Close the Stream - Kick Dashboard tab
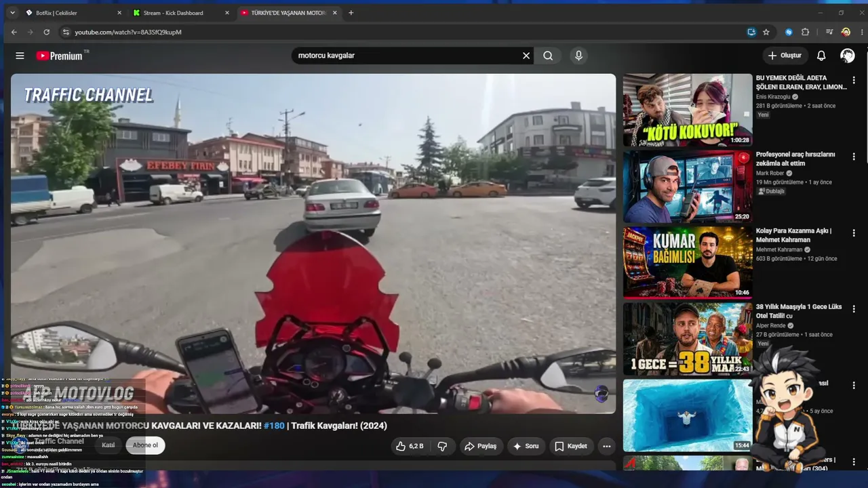 227,13
